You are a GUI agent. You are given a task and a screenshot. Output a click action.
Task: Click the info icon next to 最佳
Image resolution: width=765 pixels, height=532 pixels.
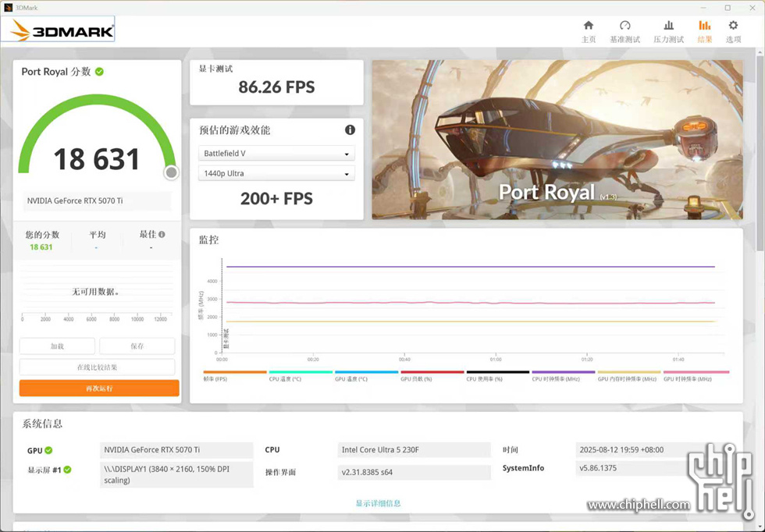(x=162, y=235)
